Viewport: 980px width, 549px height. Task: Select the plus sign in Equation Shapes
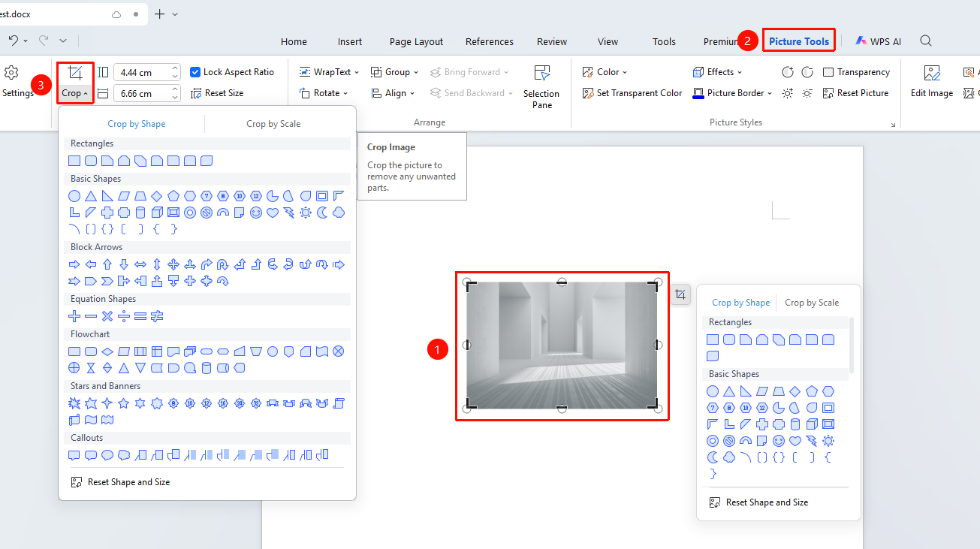click(74, 316)
